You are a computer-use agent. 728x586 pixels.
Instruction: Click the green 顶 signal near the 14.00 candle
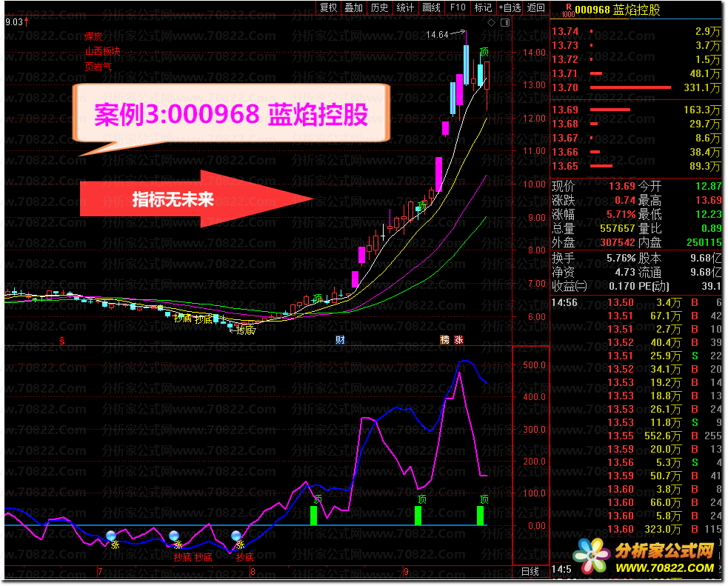click(484, 52)
